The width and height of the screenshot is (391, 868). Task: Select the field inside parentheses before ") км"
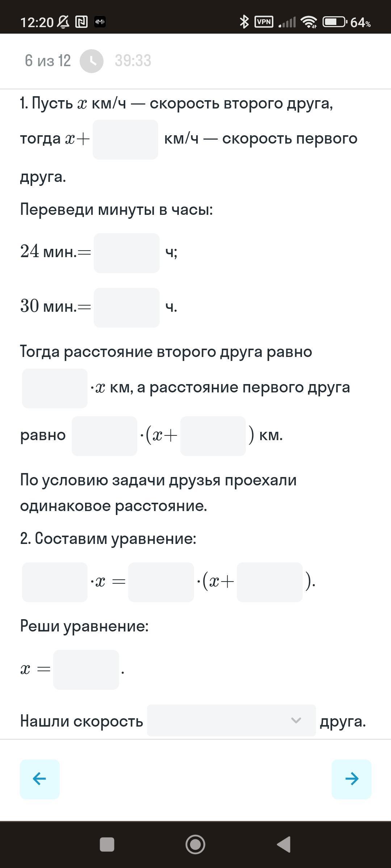213,436
